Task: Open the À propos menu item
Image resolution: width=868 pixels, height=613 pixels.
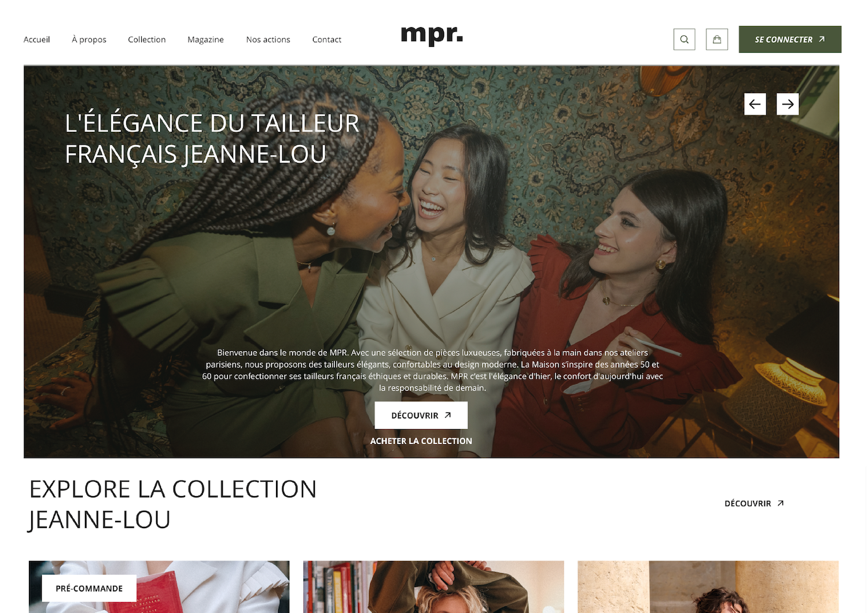Action: pos(89,39)
